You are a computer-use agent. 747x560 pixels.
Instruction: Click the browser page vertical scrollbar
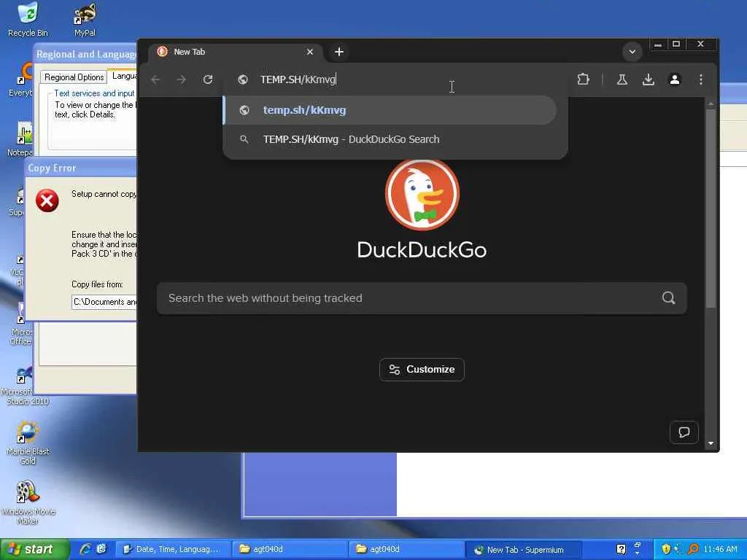tap(711, 209)
